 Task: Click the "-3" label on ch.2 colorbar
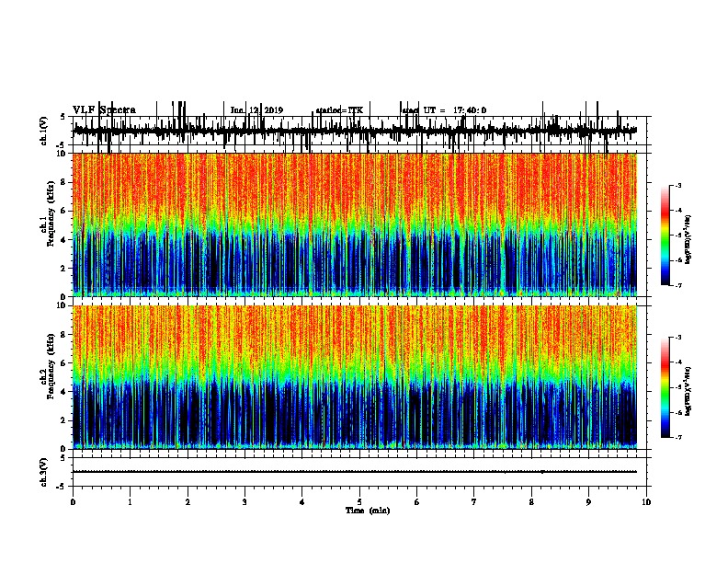click(678, 338)
